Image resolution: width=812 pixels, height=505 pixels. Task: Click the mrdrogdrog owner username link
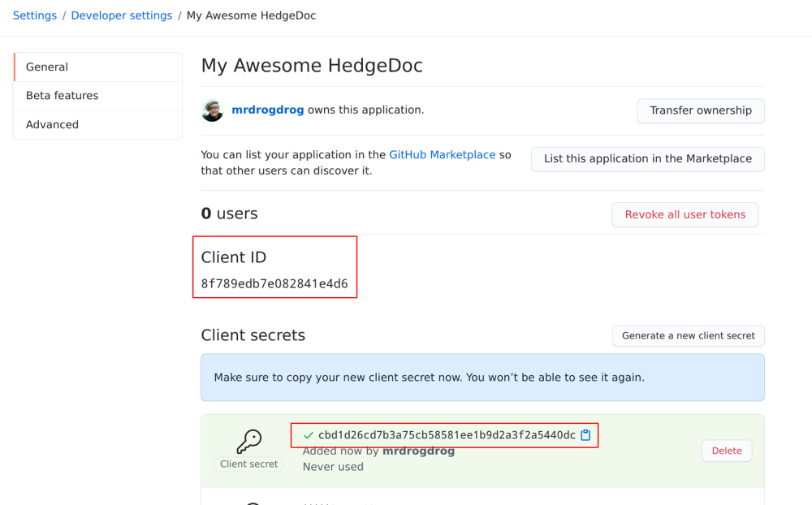click(x=267, y=110)
